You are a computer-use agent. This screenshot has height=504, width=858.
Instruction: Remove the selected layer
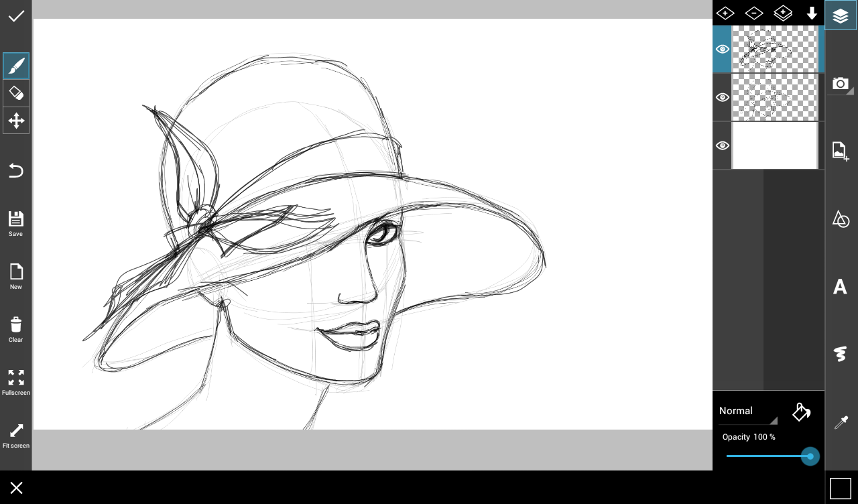754,13
